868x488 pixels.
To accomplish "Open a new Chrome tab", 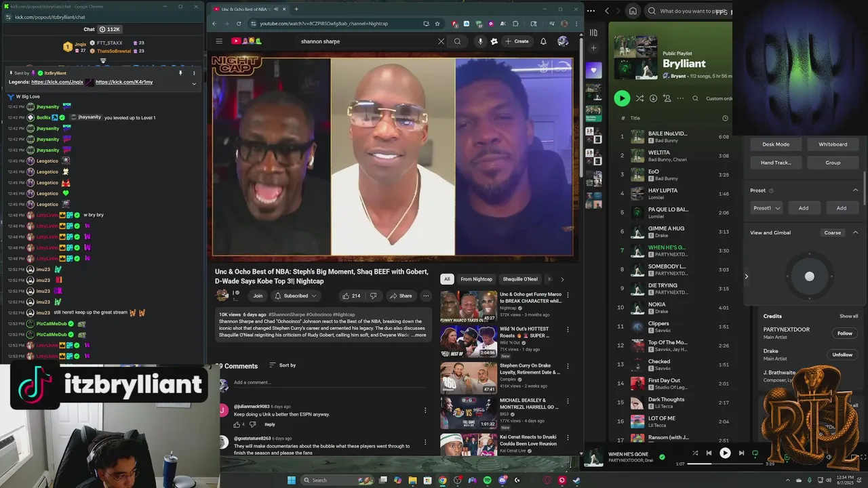I will 296,9.
